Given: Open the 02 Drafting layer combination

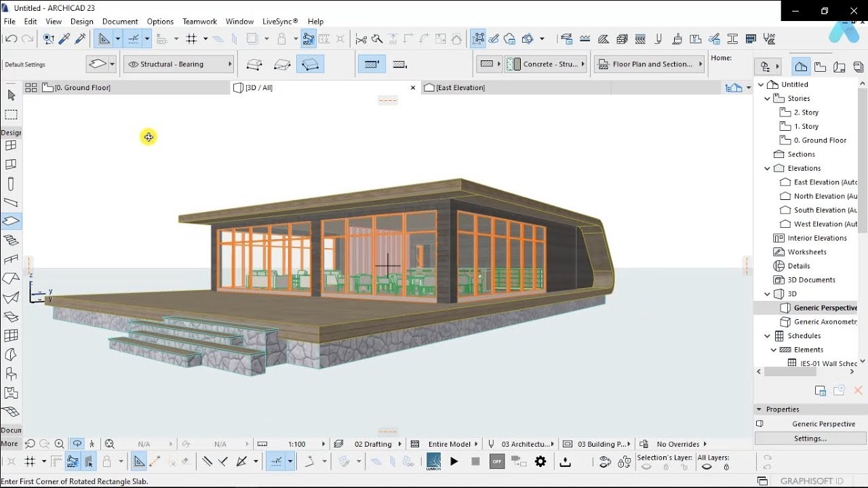Looking at the screenshot, I should coord(373,444).
